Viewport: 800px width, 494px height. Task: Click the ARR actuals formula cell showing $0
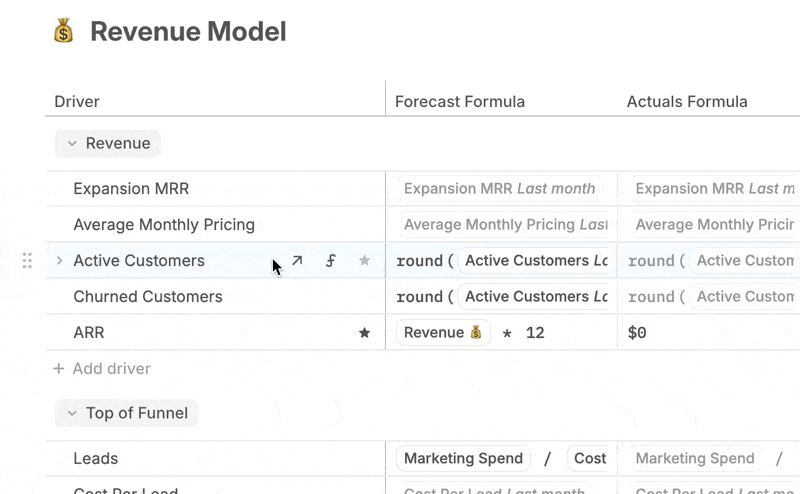click(700, 333)
